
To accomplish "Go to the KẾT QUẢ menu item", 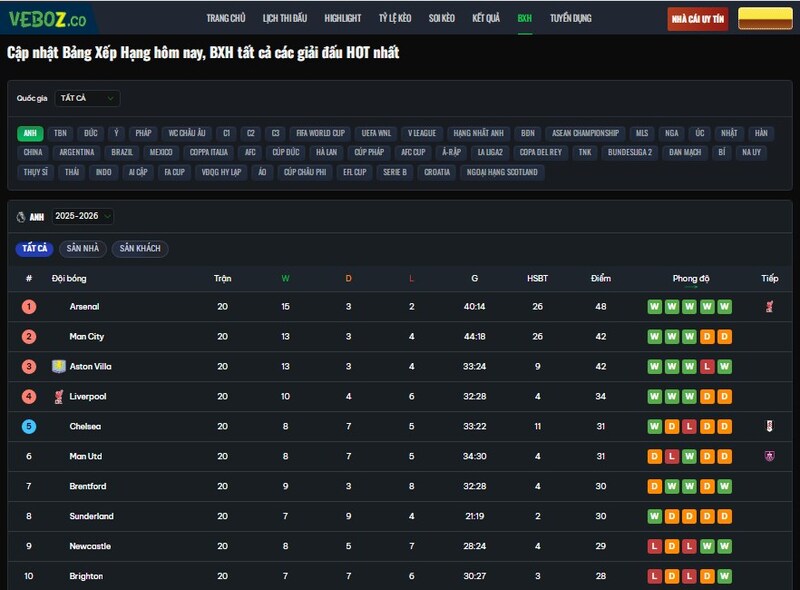I will point(486,18).
